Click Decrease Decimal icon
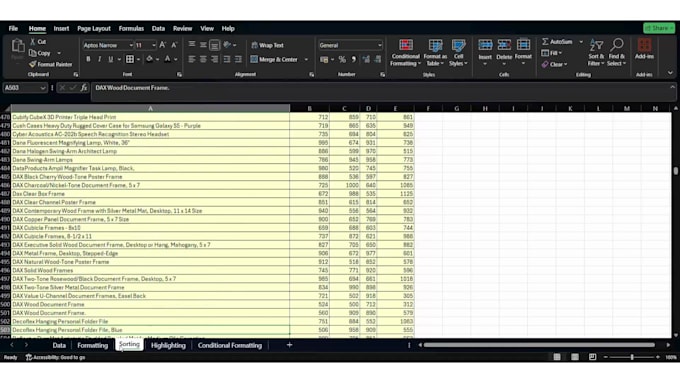The height and width of the screenshot is (383, 680). [378, 59]
